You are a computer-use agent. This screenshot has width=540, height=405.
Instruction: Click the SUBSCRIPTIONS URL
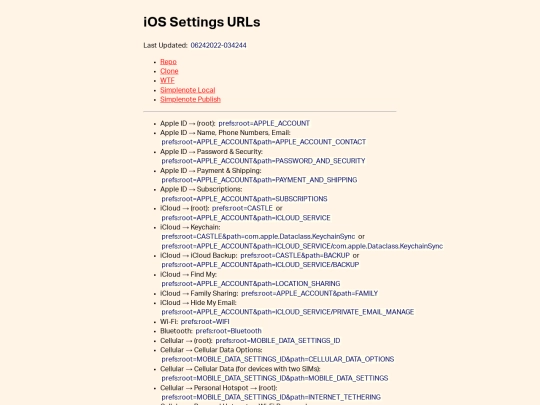[244, 199]
